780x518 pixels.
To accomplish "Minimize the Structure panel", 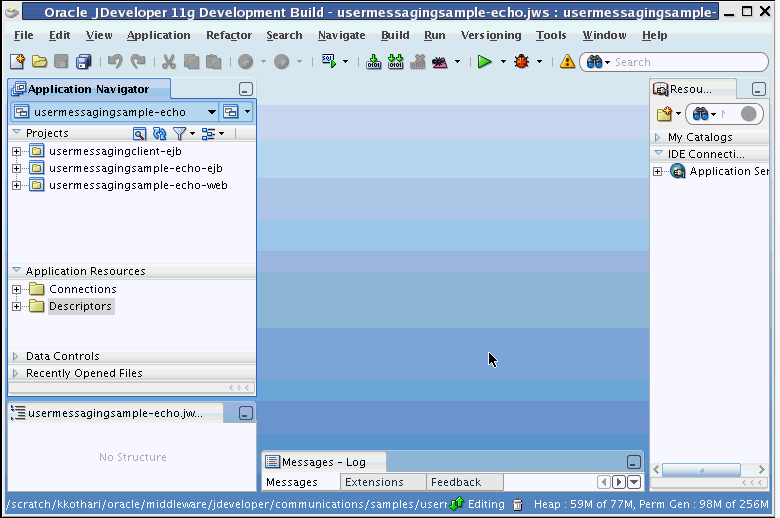I will [246, 414].
